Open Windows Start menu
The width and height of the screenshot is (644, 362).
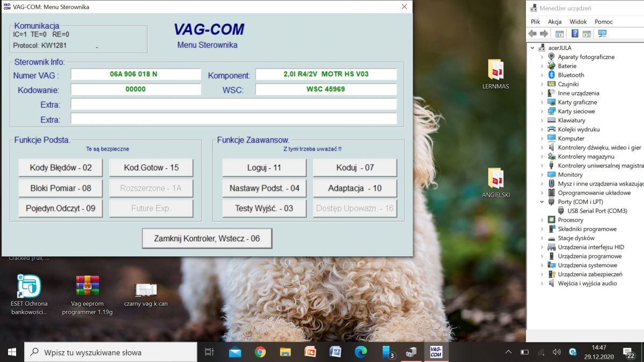tap(12, 352)
